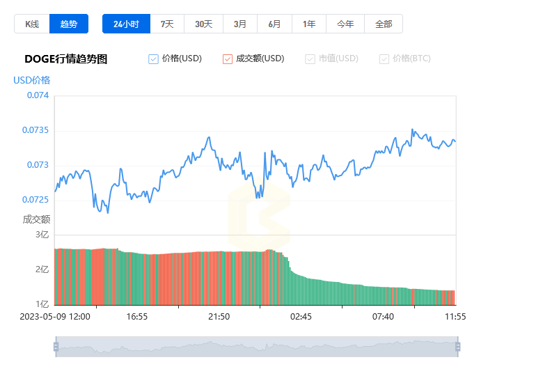Screen dimensions: 543x392
Task: Click the 16:55 time axis marker
Action: 136,317
